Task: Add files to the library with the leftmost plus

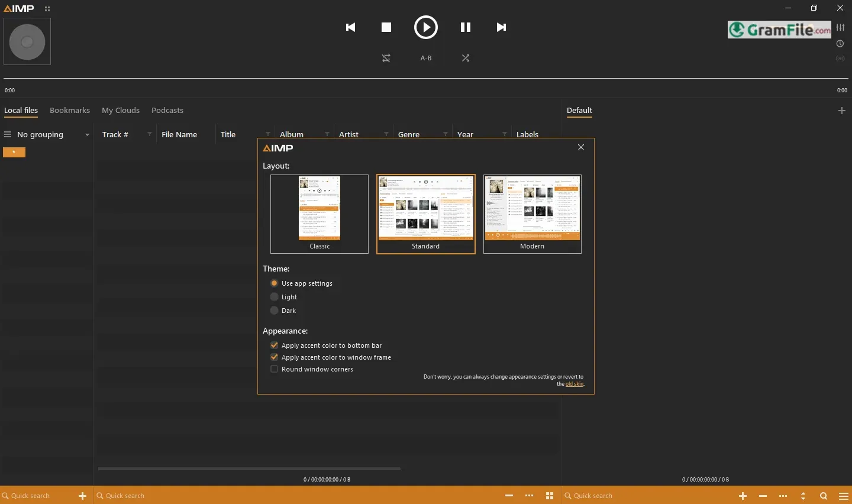Action: click(83, 496)
